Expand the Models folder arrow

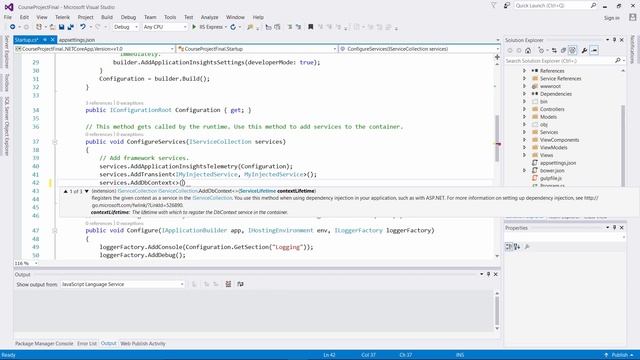(x=524, y=117)
